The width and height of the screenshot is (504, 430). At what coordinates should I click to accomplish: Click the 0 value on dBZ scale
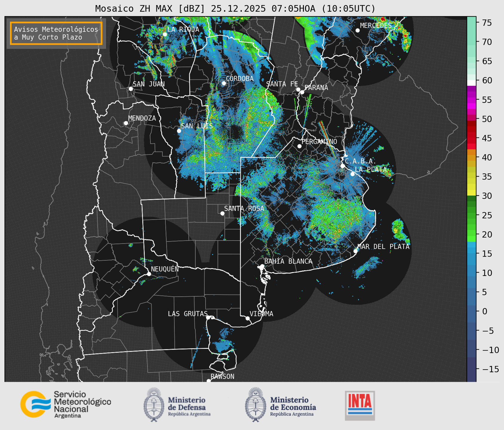tap(484, 311)
